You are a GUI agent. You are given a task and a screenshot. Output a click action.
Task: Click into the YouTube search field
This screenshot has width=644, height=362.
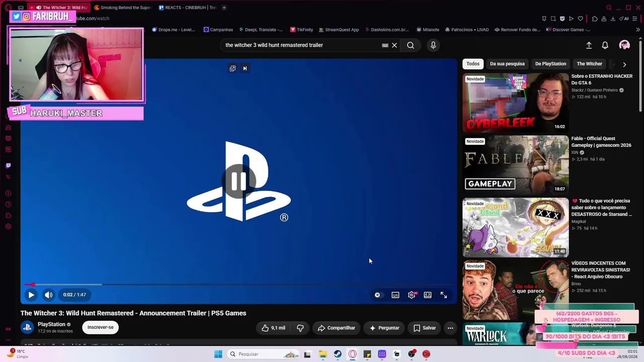(302, 45)
